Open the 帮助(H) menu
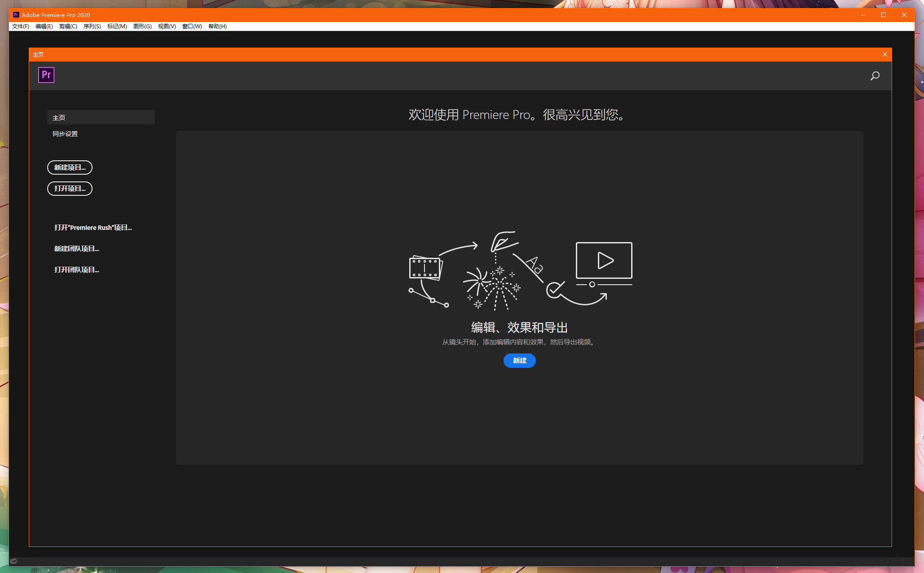 [217, 26]
